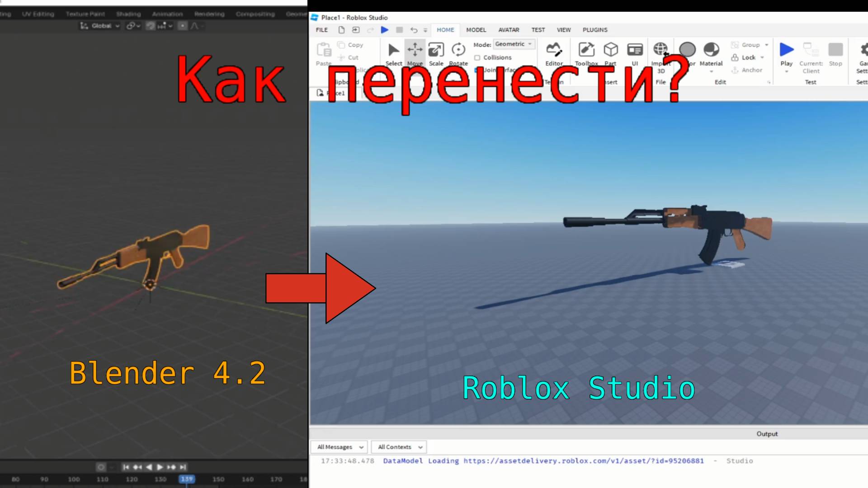Toggle Blender proportional editing button

(182, 26)
